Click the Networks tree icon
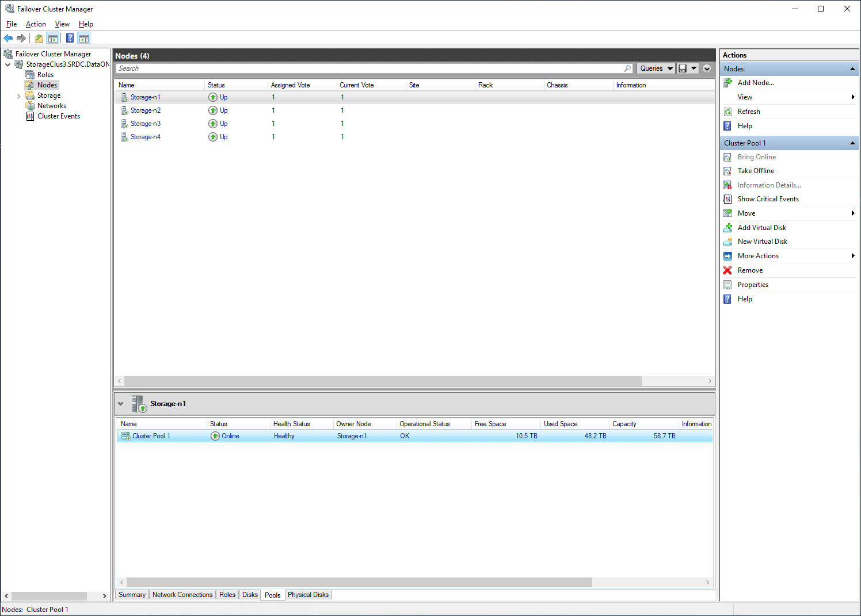 (30, 106)
